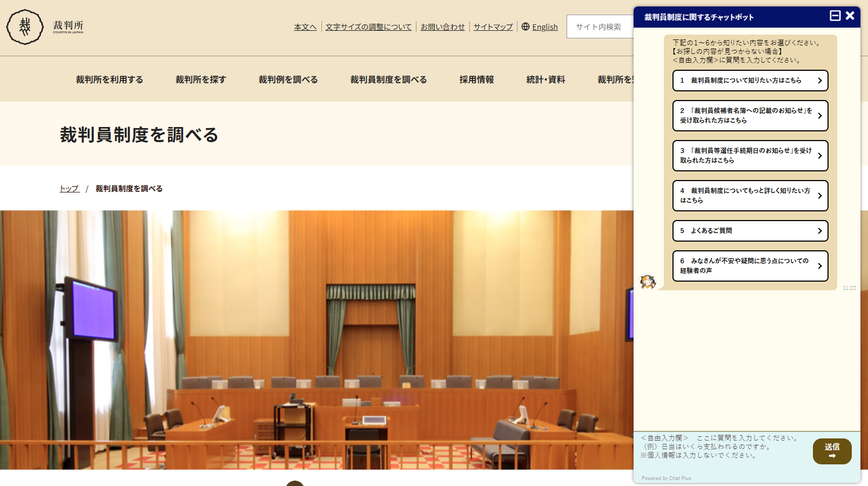Viewport: 868px width, 486px height.
Task: Click chevron on option 1 裁判員制度について
Action: 819,81
